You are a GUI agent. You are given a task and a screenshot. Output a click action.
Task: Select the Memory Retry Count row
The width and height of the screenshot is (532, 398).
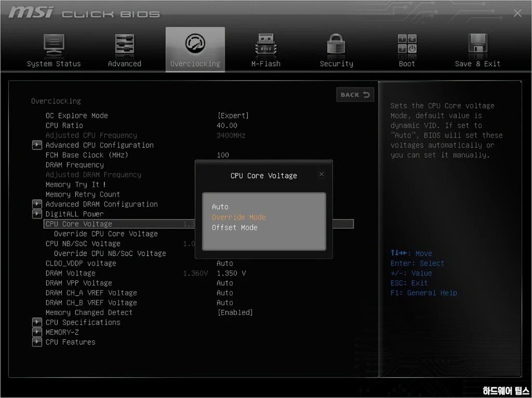tap(83, 194)
